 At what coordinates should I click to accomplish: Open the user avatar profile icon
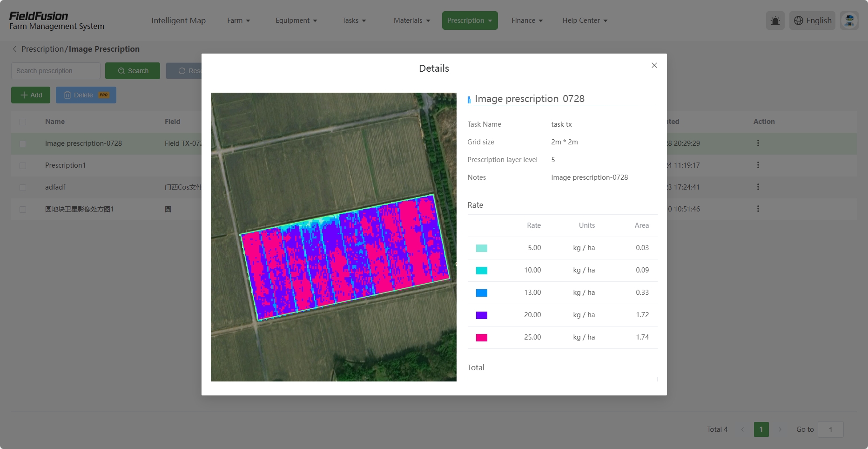(x=849, y=20)
